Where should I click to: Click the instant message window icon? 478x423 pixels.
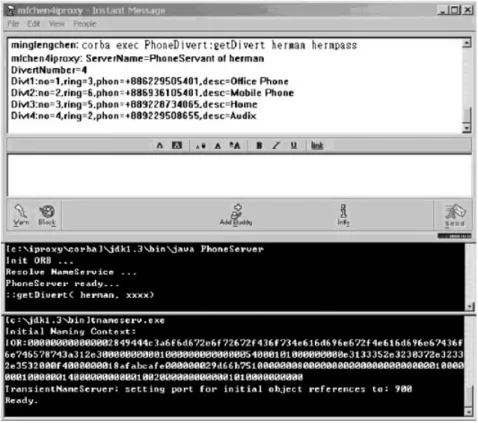click(x=11, y=11)
